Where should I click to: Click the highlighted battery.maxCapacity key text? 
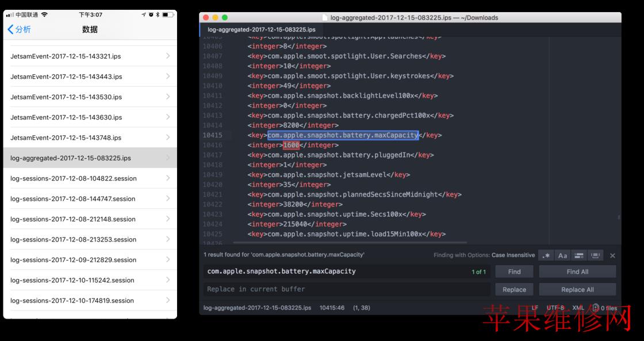coord(343,135)
